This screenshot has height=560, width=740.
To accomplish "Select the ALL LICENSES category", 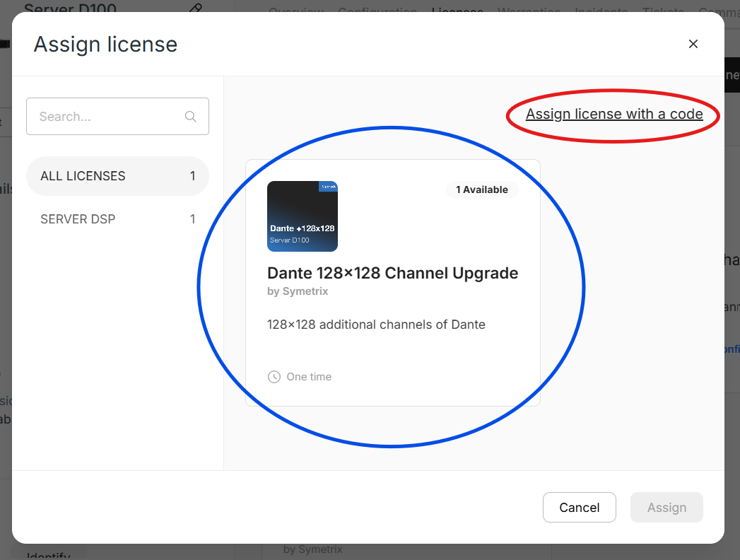I will (117, 176).
